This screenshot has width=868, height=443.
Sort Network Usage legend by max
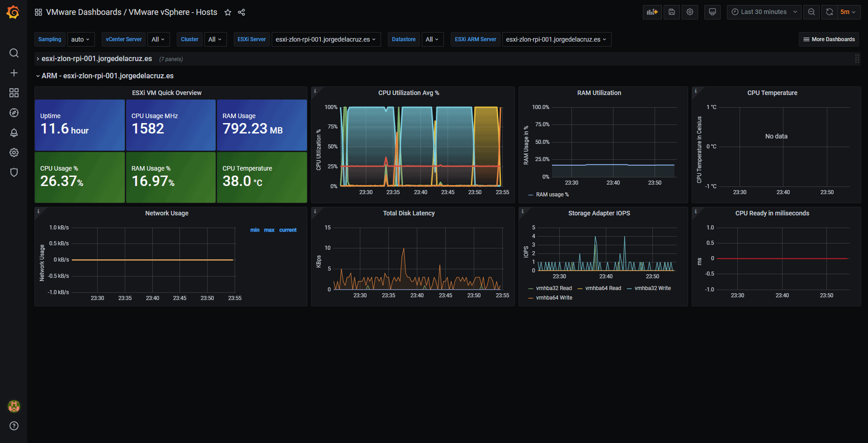[x=269, y=230]
